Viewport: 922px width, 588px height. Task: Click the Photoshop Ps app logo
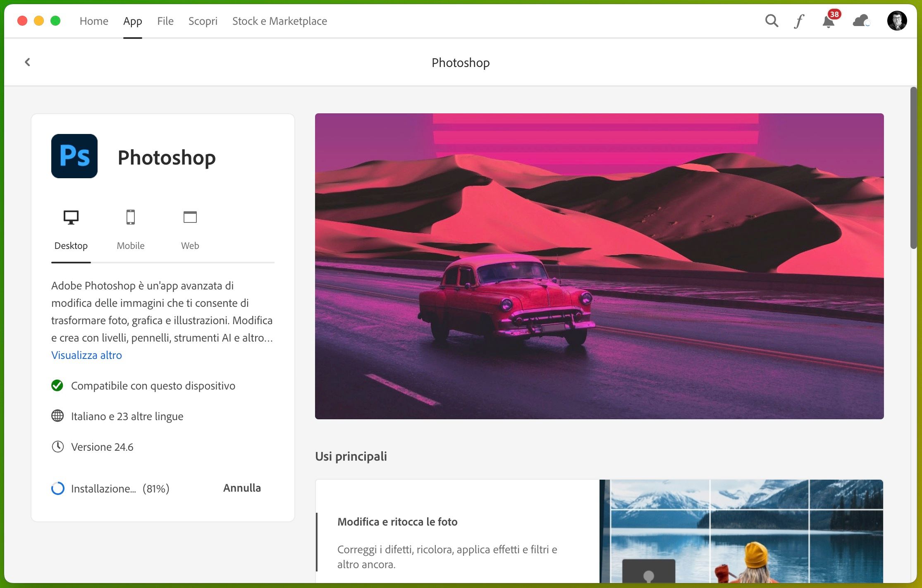click(74, 156)
